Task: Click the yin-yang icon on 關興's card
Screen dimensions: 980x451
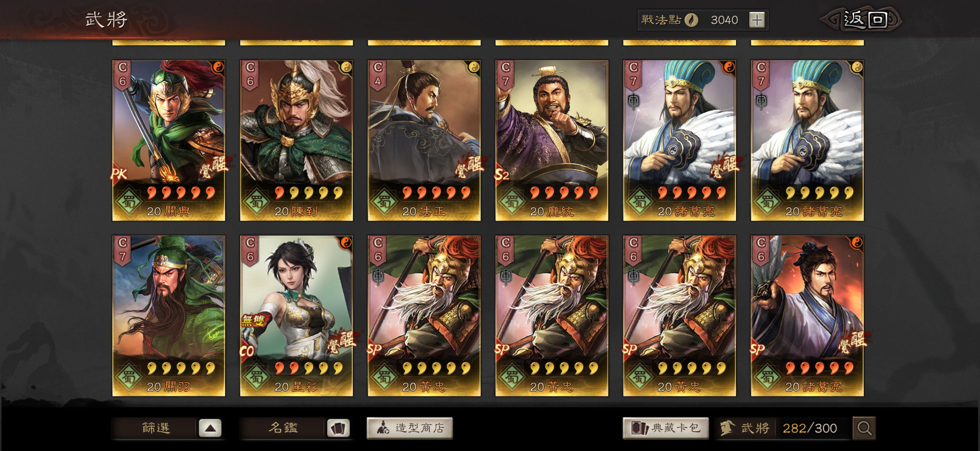Action: coord(218,67)
